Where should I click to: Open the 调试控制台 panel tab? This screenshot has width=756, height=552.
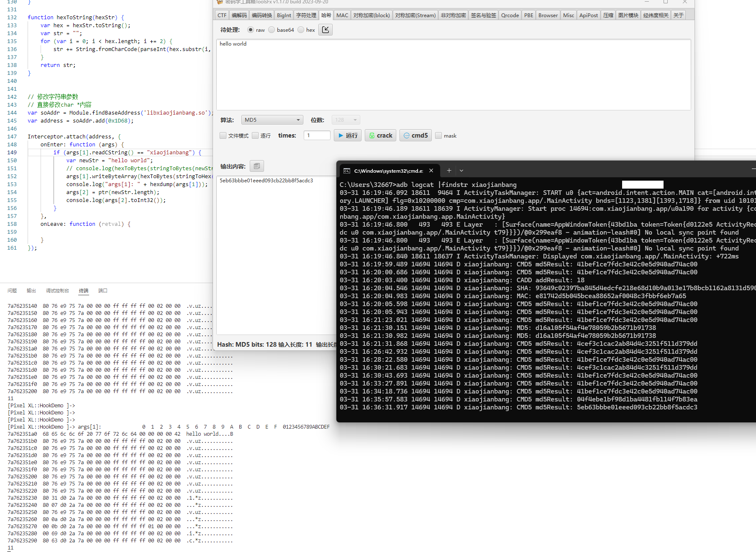click(x=57, y=291)
